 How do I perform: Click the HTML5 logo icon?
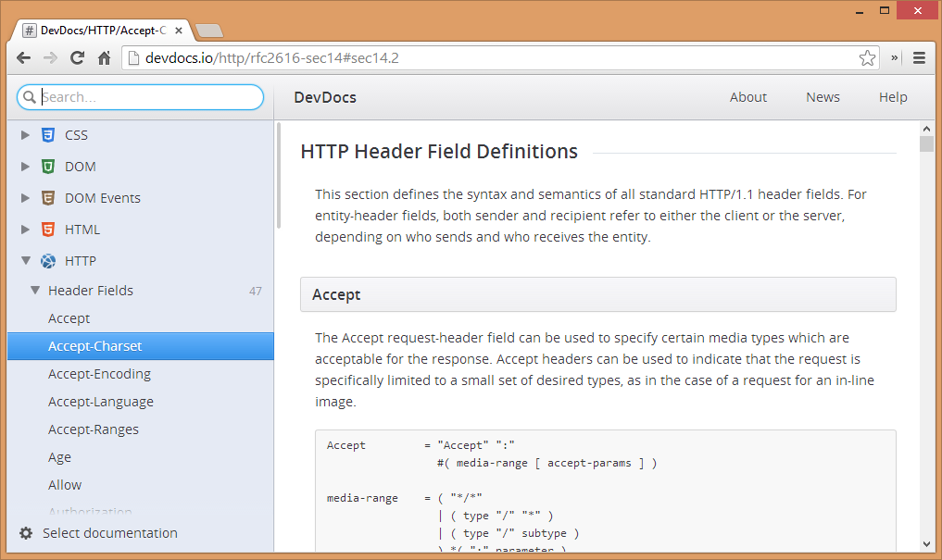point(48,230)
